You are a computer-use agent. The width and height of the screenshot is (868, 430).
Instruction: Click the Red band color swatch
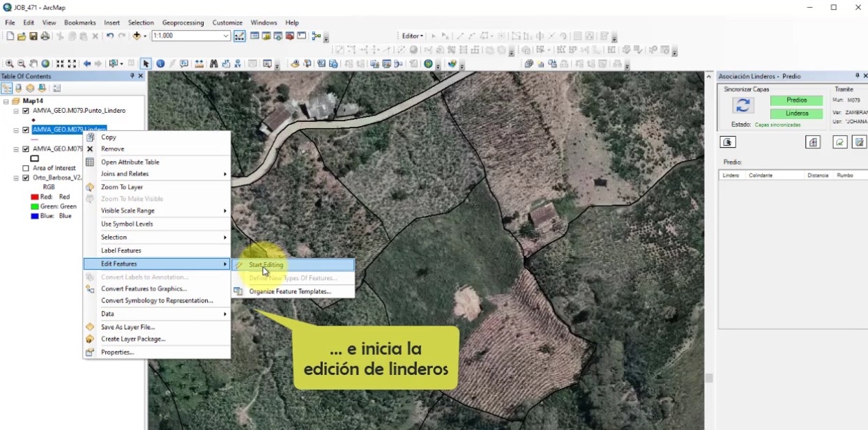pyautogui.click(x=34, y=197)
